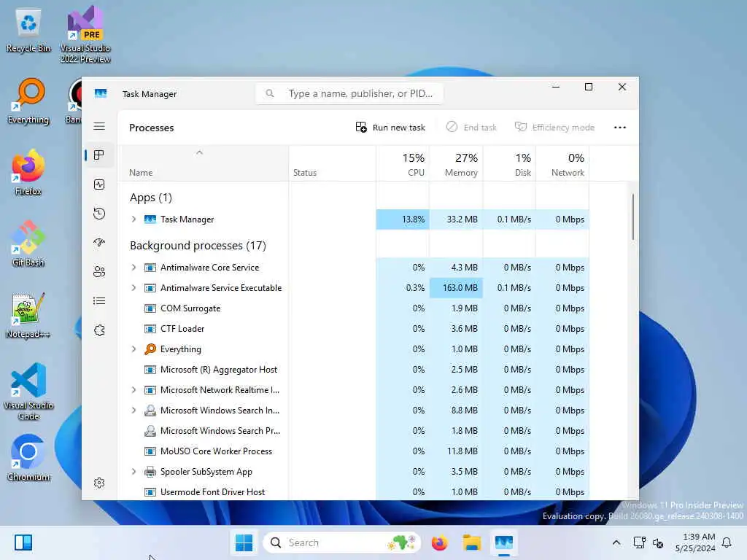Sort processes by CPU column header
747x560 pixels.
pos(403,163)
